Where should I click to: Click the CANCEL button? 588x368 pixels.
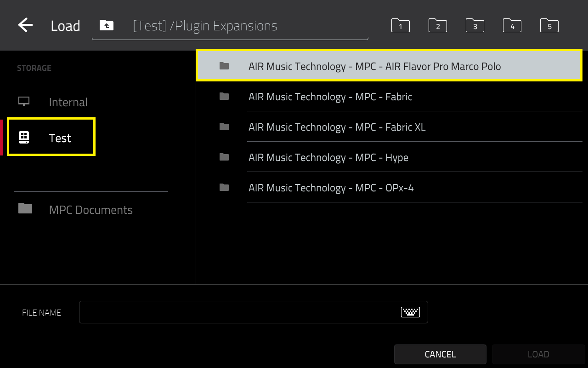pyautogui.click(x=440, y=354)
